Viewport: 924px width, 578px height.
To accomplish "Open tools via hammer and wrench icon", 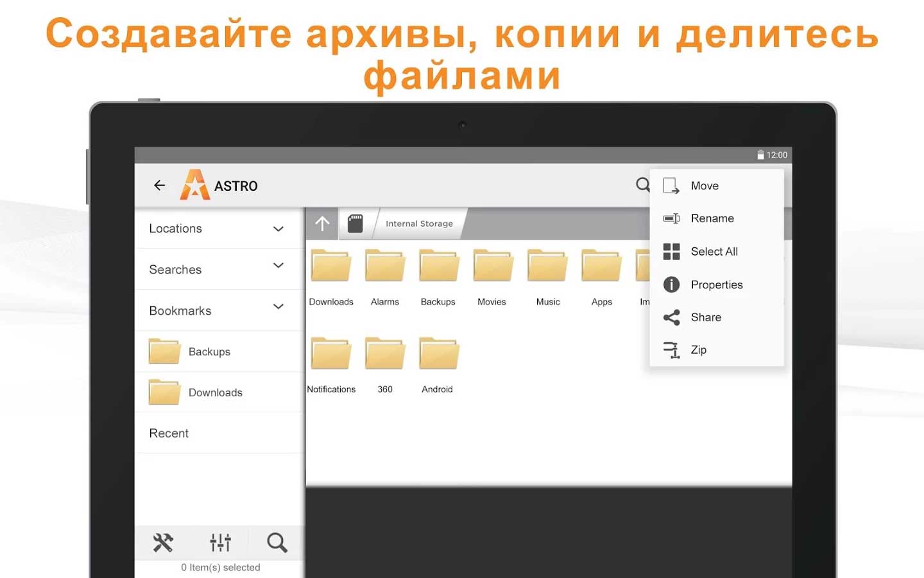I will [x=163, y=543].
